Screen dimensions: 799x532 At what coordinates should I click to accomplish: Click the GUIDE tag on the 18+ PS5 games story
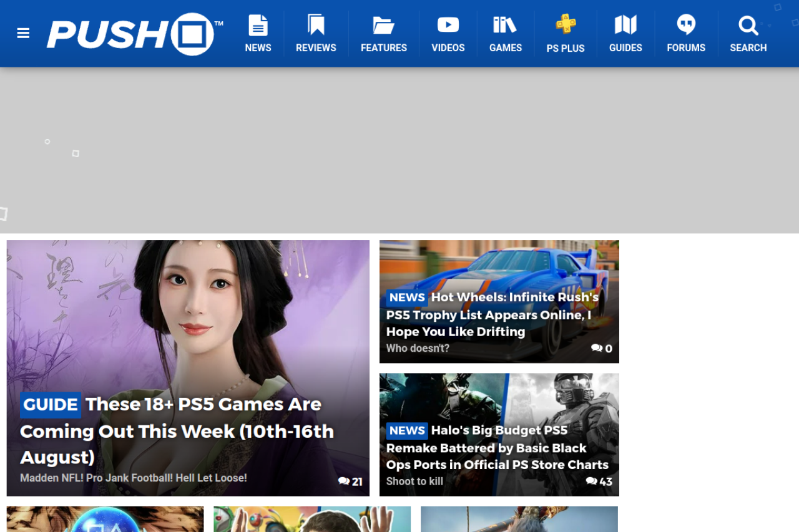point(51,404)
